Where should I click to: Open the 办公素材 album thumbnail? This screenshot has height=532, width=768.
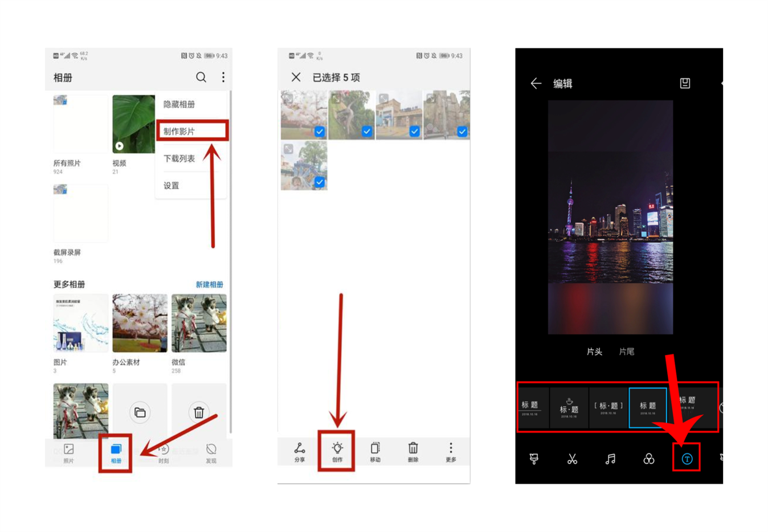140,323
